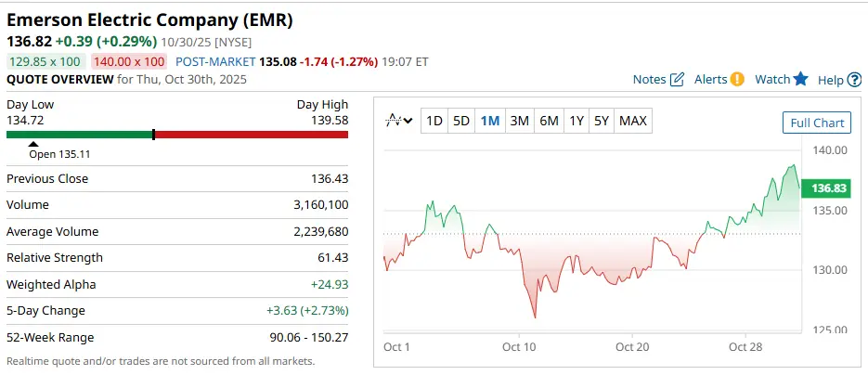Open the chart type dropdown icon
Screen dimensions: 868x375
pos(400,121)
